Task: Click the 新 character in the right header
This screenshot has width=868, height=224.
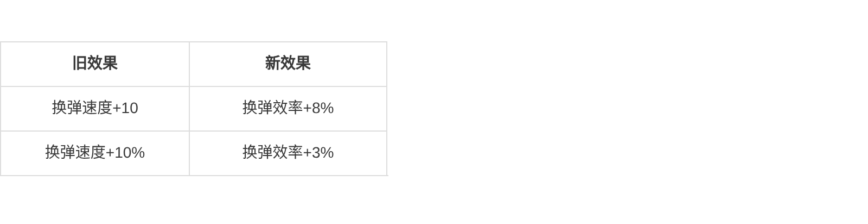Action: pos(272,64)
